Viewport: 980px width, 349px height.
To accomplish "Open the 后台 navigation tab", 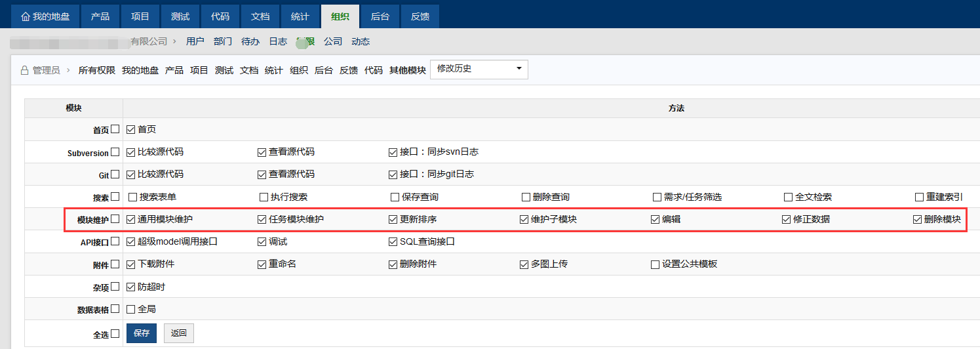I will (x=380, y=16).
